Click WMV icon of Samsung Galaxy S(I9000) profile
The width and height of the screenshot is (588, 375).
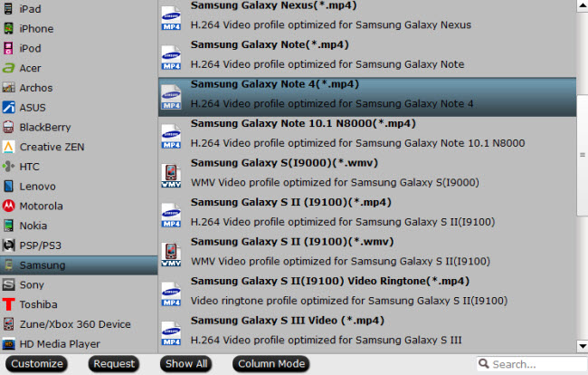171,176
